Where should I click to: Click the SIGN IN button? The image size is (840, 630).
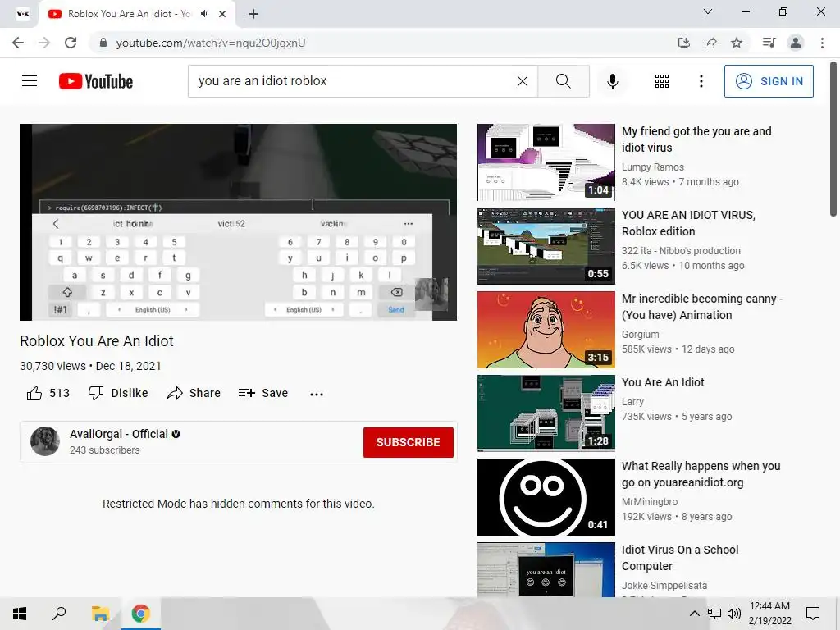pos(769,81)
